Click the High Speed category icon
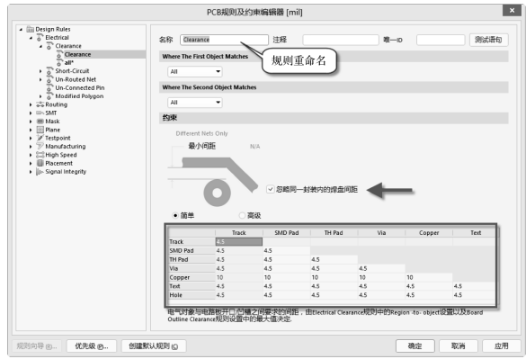 click(40, 155)
